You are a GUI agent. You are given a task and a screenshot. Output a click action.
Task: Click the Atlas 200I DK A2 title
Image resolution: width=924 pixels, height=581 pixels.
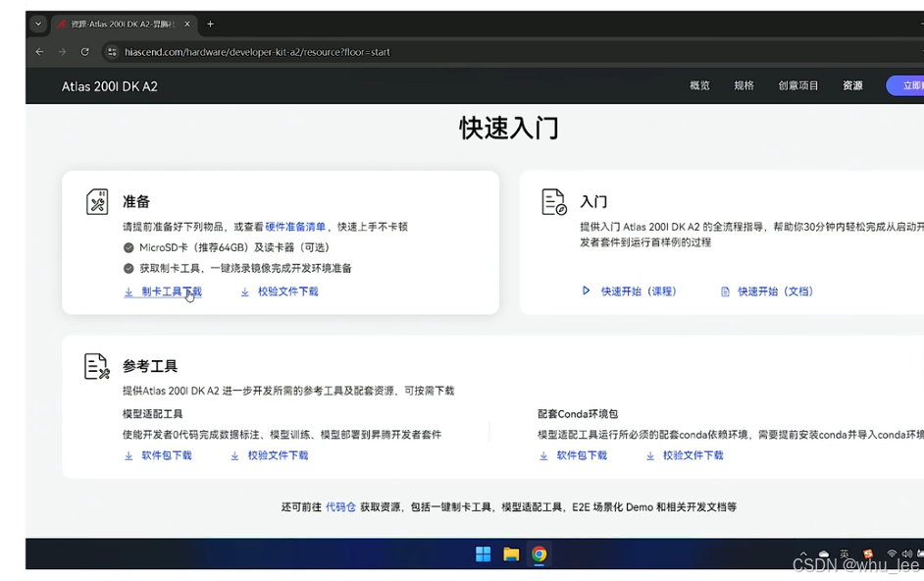coord(110,86)
